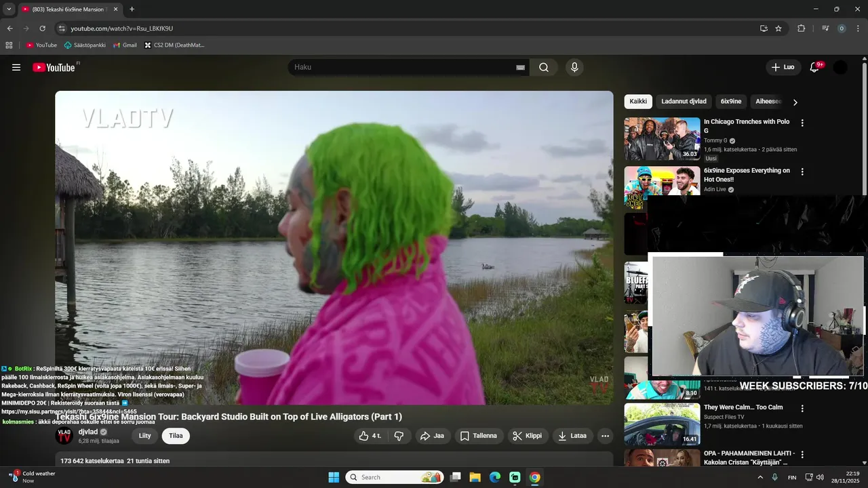Open YouTube notifications bell

(x=814, y=67)
